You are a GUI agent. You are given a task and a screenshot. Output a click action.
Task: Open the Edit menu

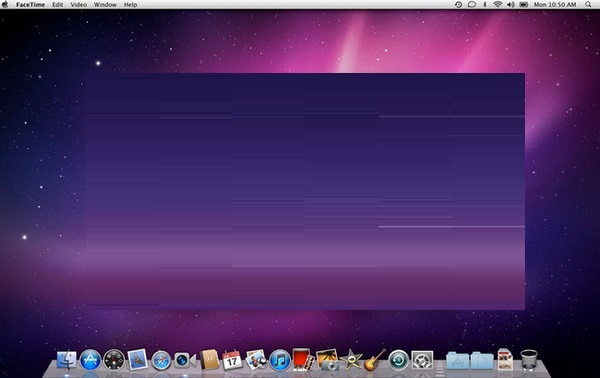point(58,5)
